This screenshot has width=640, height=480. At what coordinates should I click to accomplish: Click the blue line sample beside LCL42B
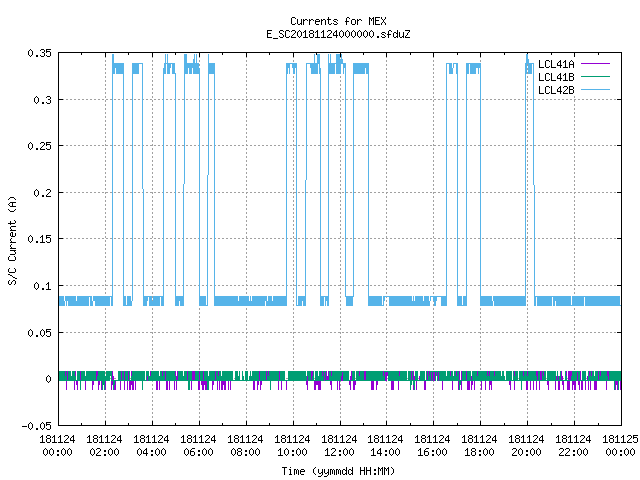[595, 89]
